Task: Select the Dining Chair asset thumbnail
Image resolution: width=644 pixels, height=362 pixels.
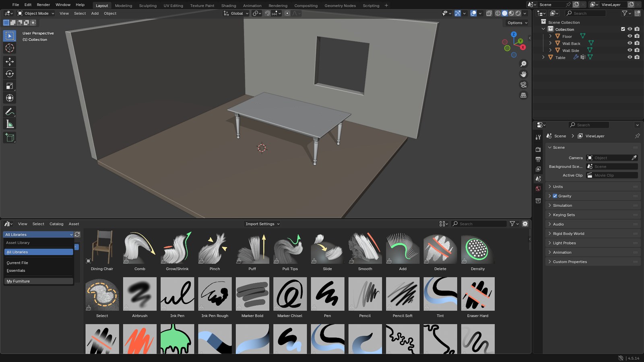Action: (102, 247)
